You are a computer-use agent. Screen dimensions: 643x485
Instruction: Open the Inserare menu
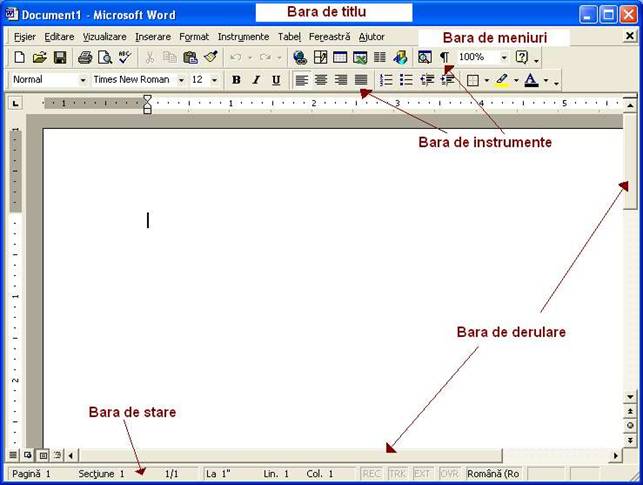(x=153, y=37)
